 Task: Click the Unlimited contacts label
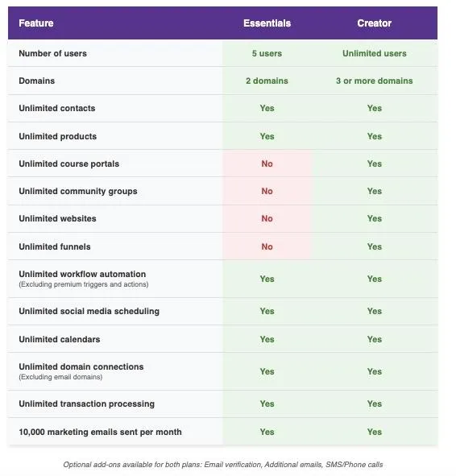(x=57, y=108)
